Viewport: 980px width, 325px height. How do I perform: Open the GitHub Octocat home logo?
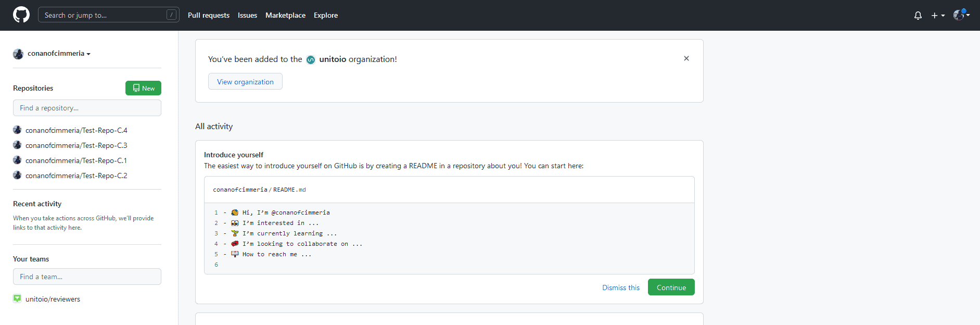(x=21, y=15)
